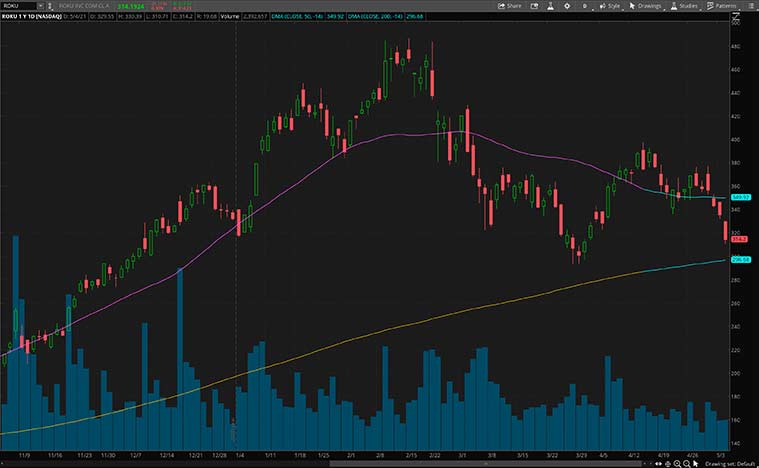Click the Share chart button
This screenshot has width=759, height=468.
[510, 5]
